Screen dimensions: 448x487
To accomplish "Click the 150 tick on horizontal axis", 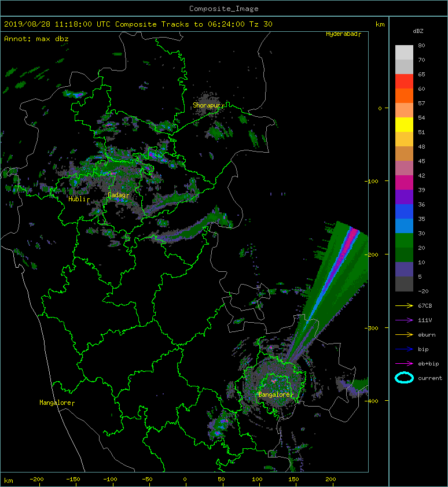I will click(294, 479).
